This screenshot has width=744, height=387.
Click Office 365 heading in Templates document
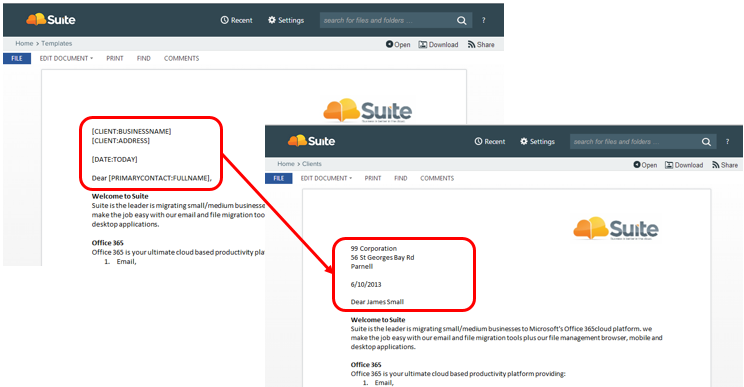(x=108, y=243)
